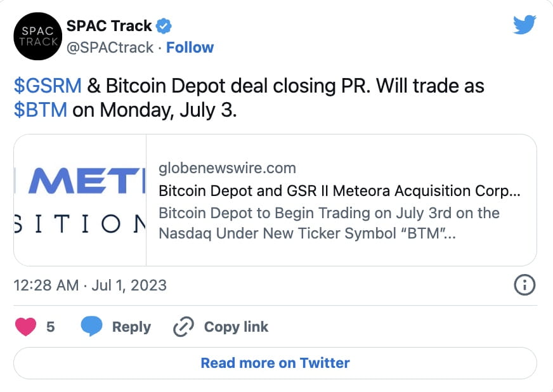The height and width of the screenshot is (392, 553).
Task: Click the Meteora Acquisition card thumbnail
Action: coord(80,200)
